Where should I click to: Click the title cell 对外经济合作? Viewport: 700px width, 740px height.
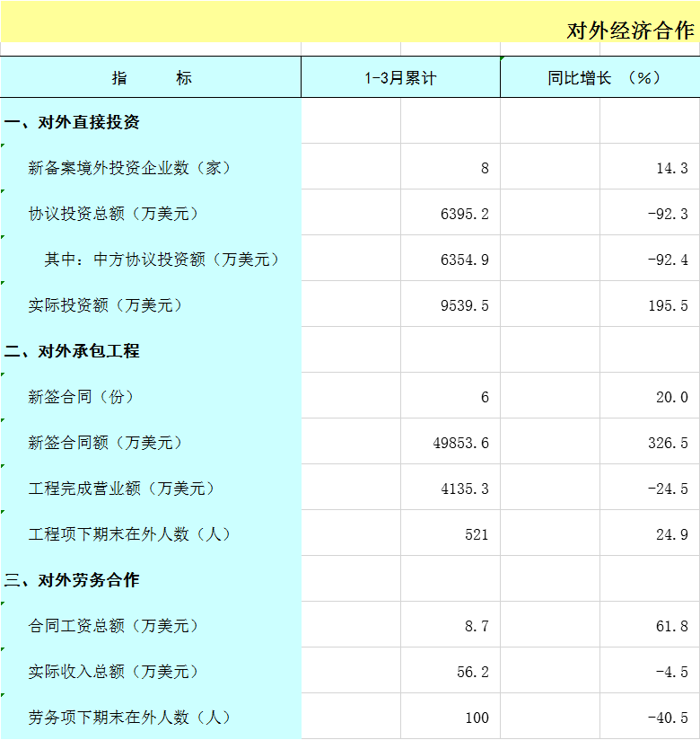tap(630, 31)
